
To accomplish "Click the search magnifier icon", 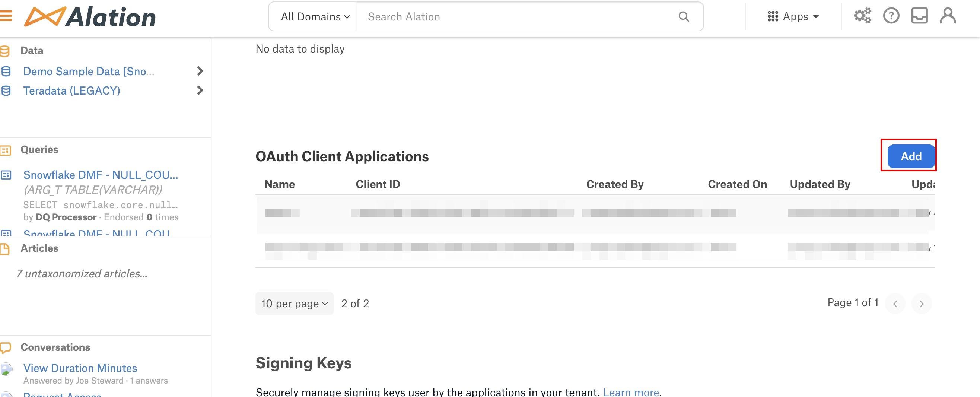I will pyautogui.click(x=683, y=17).
